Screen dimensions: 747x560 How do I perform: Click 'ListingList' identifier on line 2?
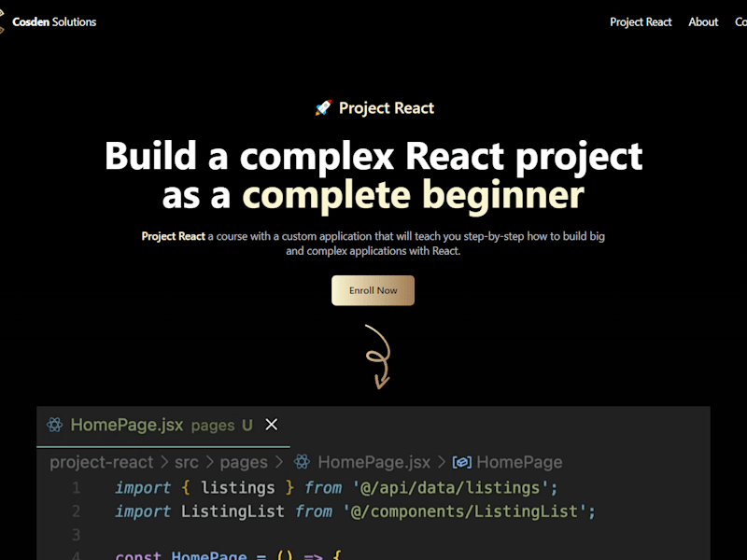click(233, 511)
